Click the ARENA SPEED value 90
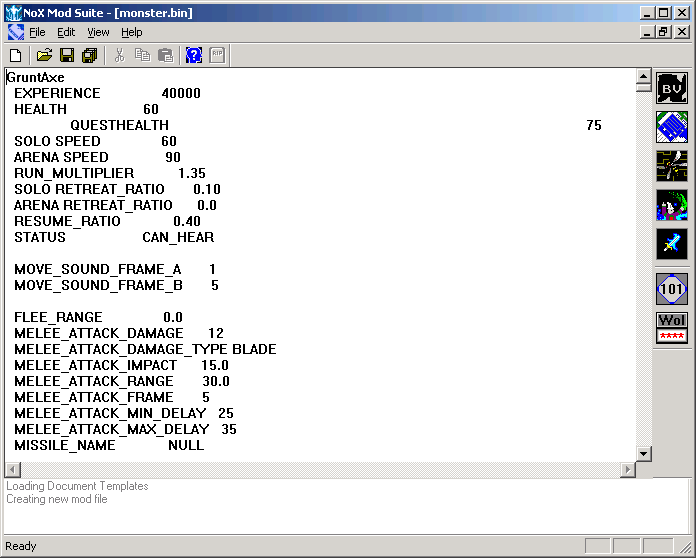 tap(173, 157)
